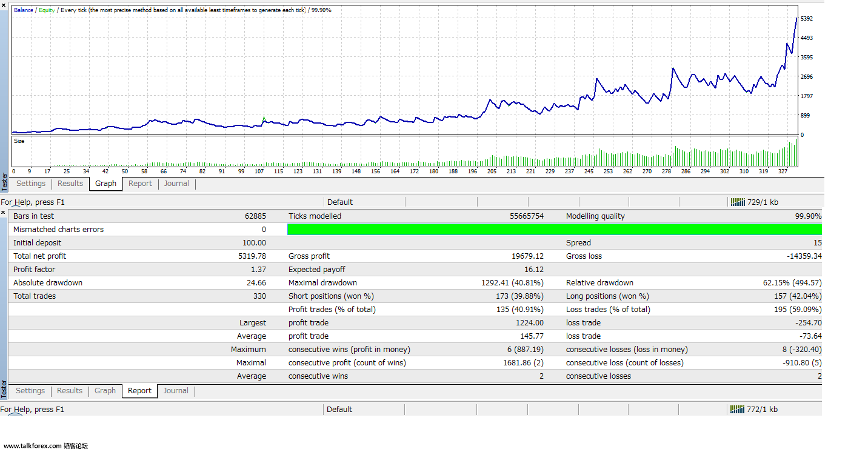Select average loss trade value -73.64
The height and width of the screenshot is (452, 868).
tap(810, 336)
